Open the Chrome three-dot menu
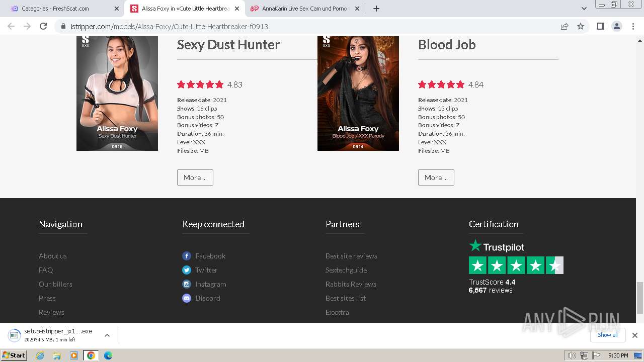 [x=633, y=26]
